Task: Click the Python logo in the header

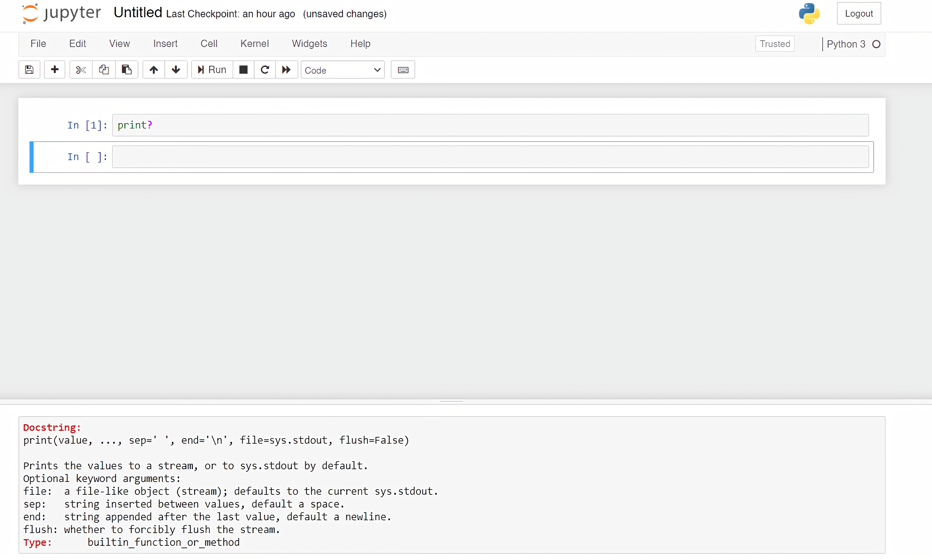Action: point(809,14)
